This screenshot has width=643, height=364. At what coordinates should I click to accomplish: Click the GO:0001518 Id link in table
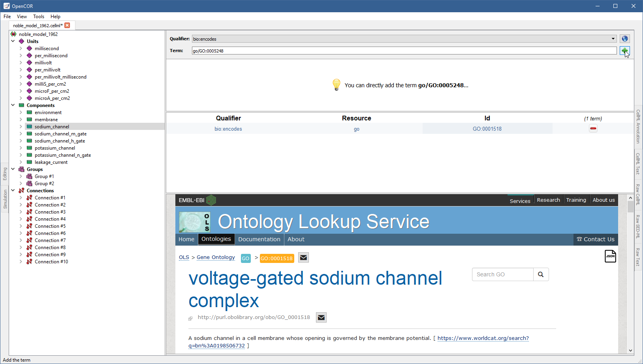[487, 129]
